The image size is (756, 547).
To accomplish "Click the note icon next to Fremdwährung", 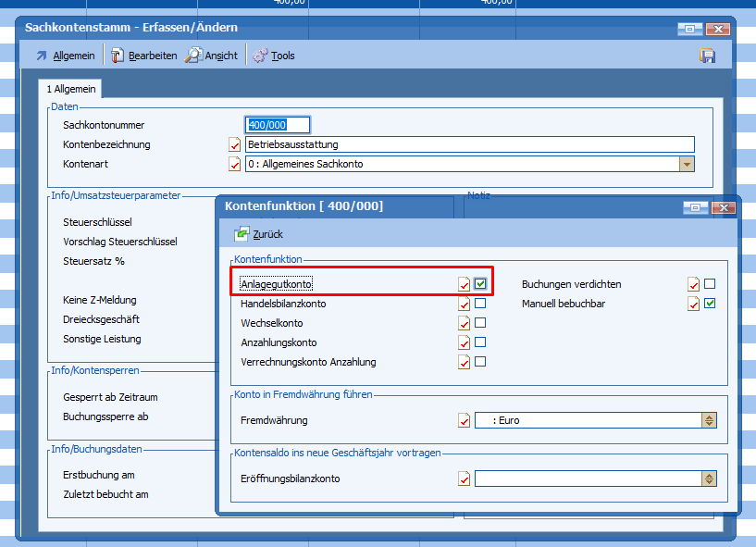I will 465,420.
